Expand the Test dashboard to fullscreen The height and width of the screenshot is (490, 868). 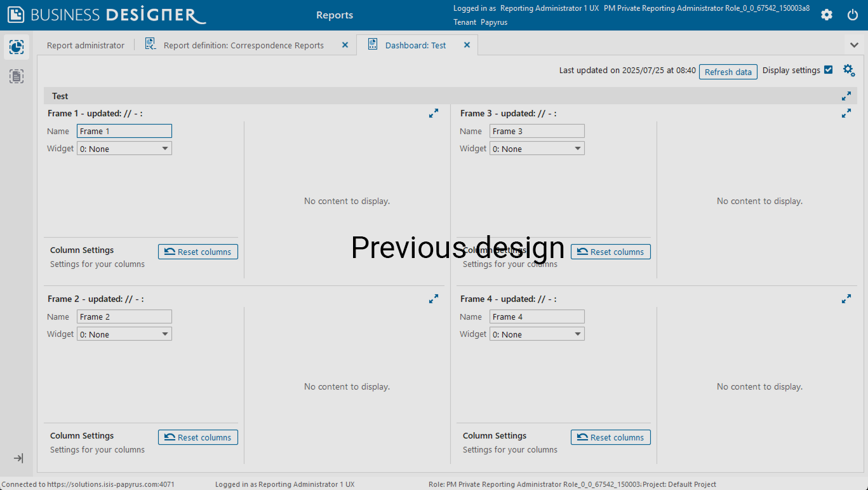[x=846, y=96]
